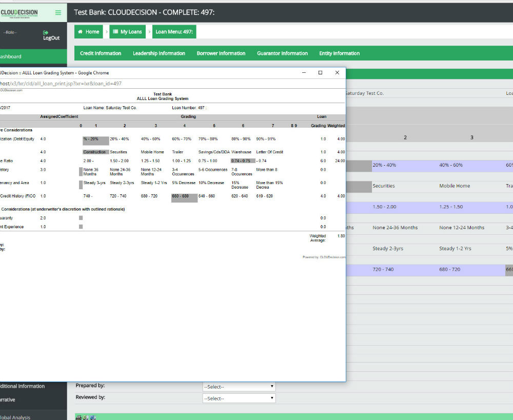This screenshot has height=420, width=513.
Task: Go to Home breadcrumb
Action: coord(89,32)
